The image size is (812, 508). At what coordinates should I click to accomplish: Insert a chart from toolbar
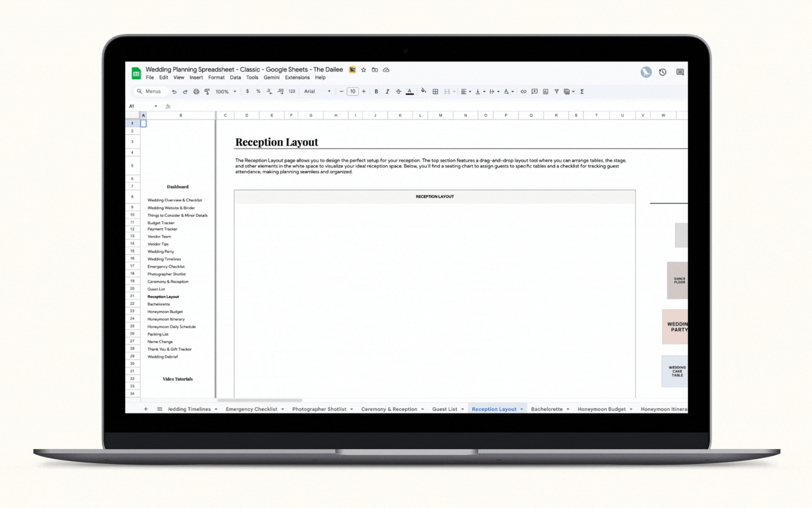coord(546,92)
